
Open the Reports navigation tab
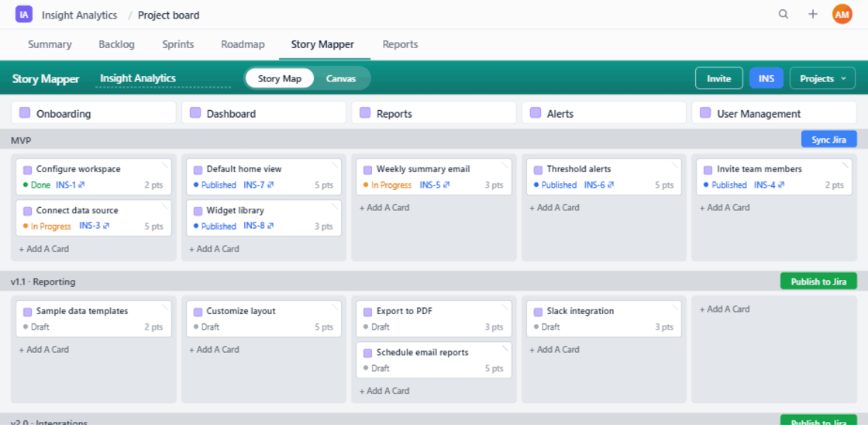(400, 44)
